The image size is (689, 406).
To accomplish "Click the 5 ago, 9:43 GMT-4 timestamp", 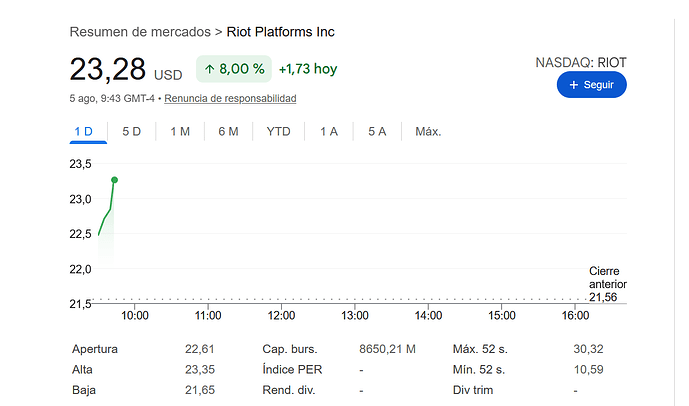I will (112, 98).
